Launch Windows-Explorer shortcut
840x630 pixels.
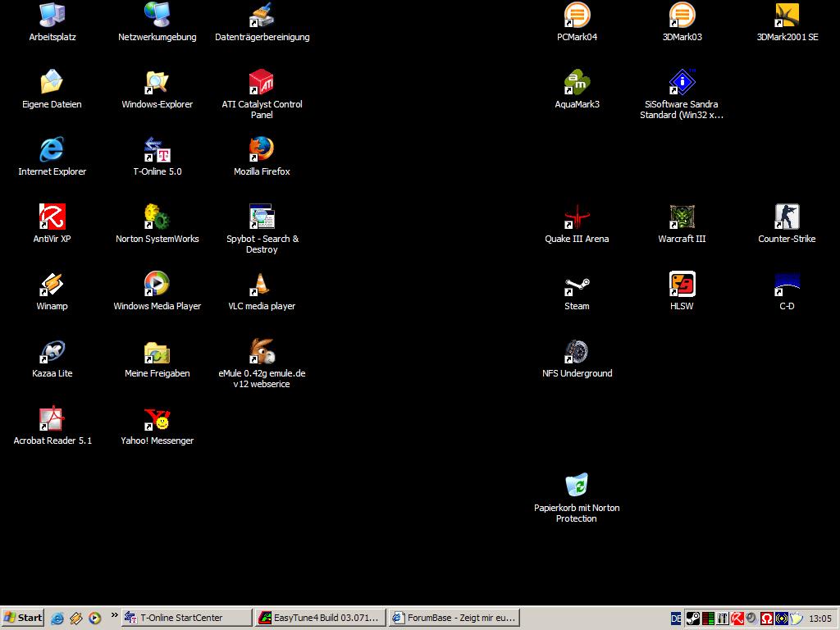coord(157,89)
